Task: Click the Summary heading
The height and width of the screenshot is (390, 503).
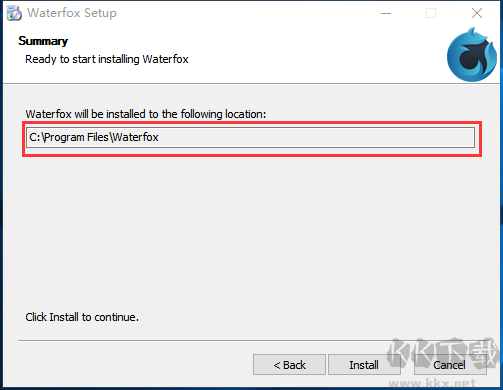Action: 43,41
